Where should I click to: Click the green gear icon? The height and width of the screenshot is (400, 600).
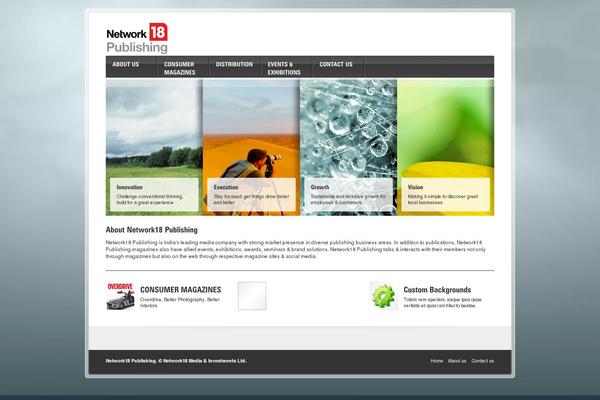coord(384,296)
